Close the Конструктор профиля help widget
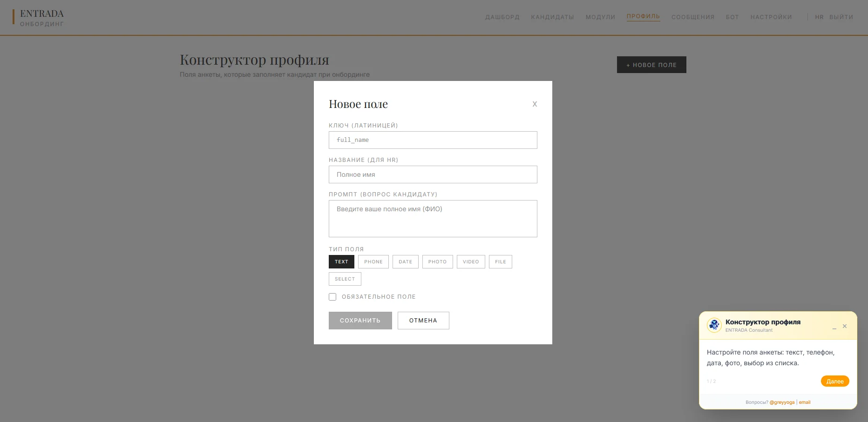The image size is (868, 422). tap(845, 326)
